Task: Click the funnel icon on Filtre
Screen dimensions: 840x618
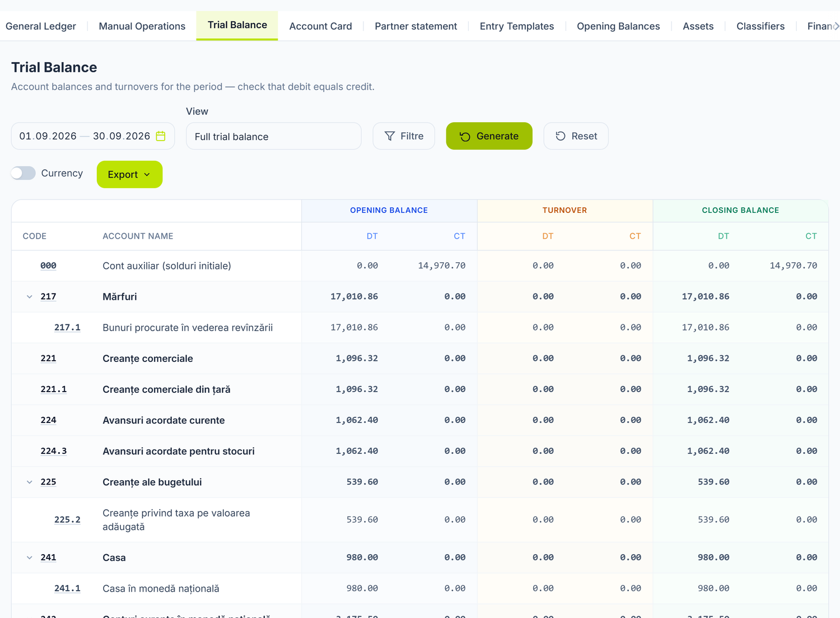Action: pos(390,136)
